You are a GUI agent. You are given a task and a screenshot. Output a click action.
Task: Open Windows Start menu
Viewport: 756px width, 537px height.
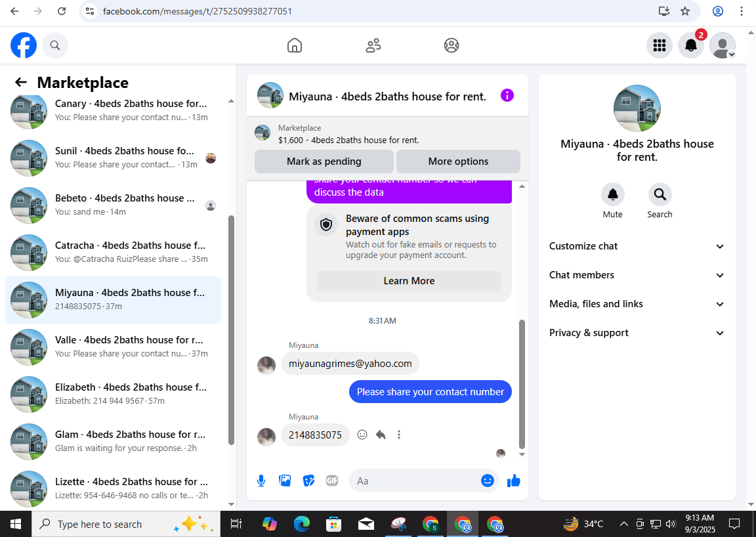click(16, 524)
